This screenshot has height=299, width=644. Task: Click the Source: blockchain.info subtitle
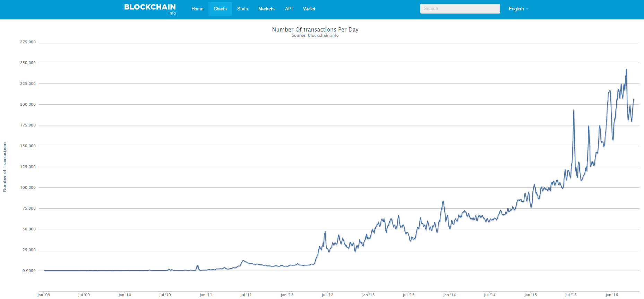pos(315,35)
